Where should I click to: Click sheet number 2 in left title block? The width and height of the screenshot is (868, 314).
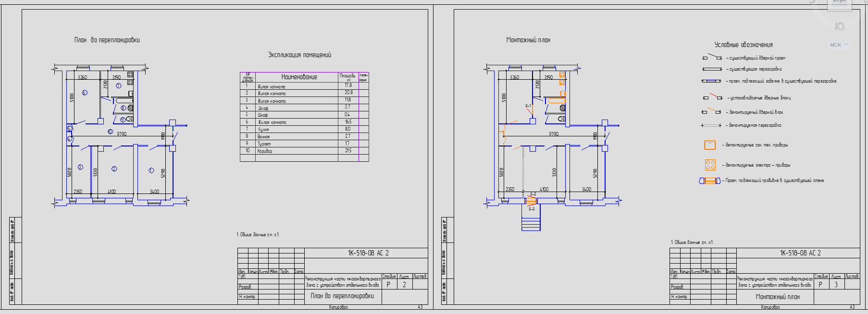(x=404, y=284)
